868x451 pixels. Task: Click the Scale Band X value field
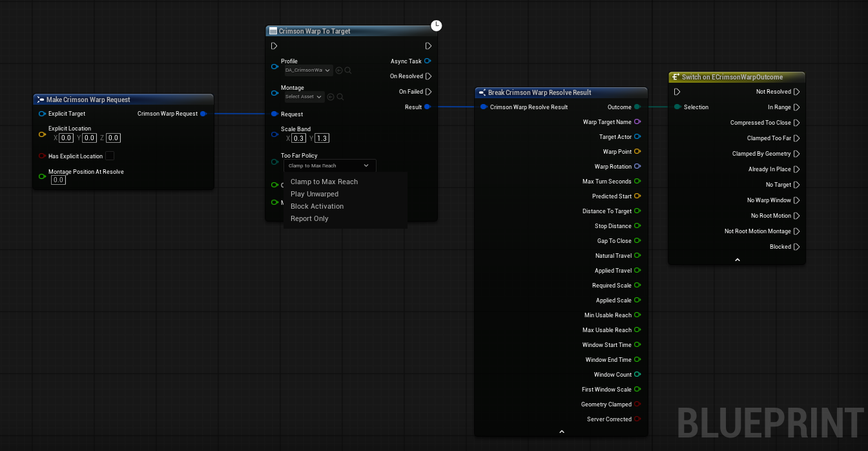click(x=298, y=138)
